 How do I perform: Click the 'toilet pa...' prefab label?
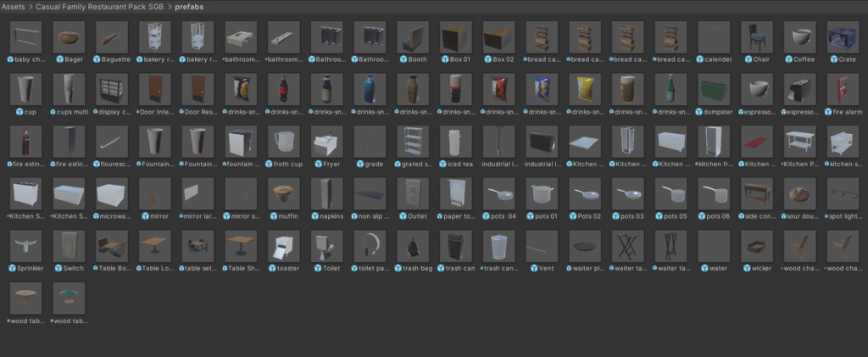tap(373, 269)
